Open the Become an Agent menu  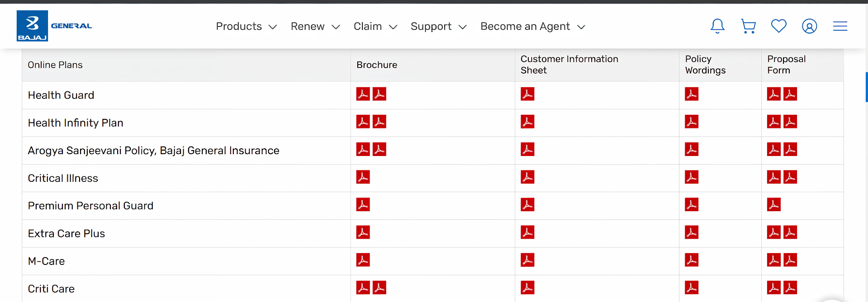click(x=532, y=27)
